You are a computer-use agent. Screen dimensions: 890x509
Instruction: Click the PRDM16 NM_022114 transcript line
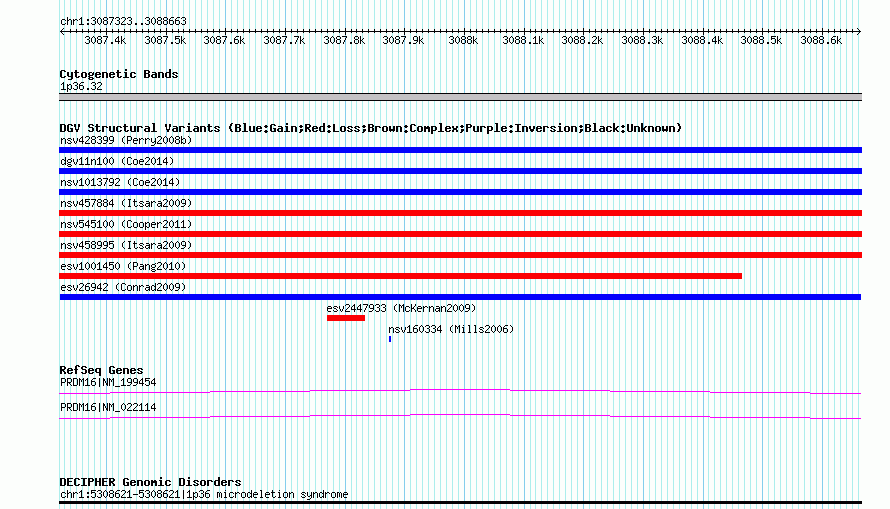pyautogui.click(x=460, y=417)
